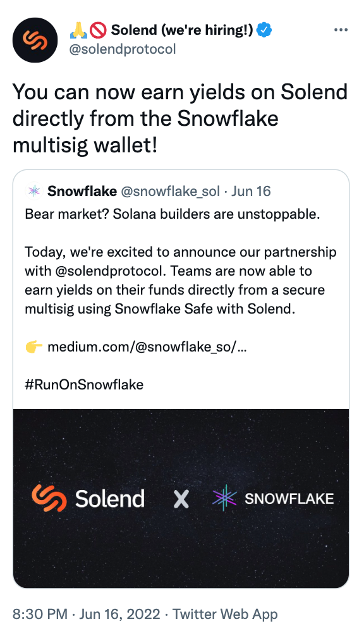Click Solend (we're hiring!) display name
The image size is (364, 636).
click(x=182, y=30)
